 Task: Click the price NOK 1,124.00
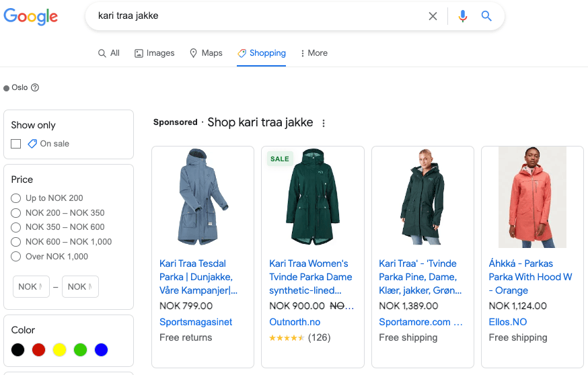coord(517,306)
